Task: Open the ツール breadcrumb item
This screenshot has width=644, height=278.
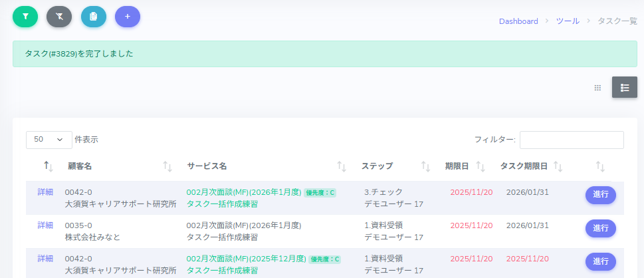Action: (568, 21)
